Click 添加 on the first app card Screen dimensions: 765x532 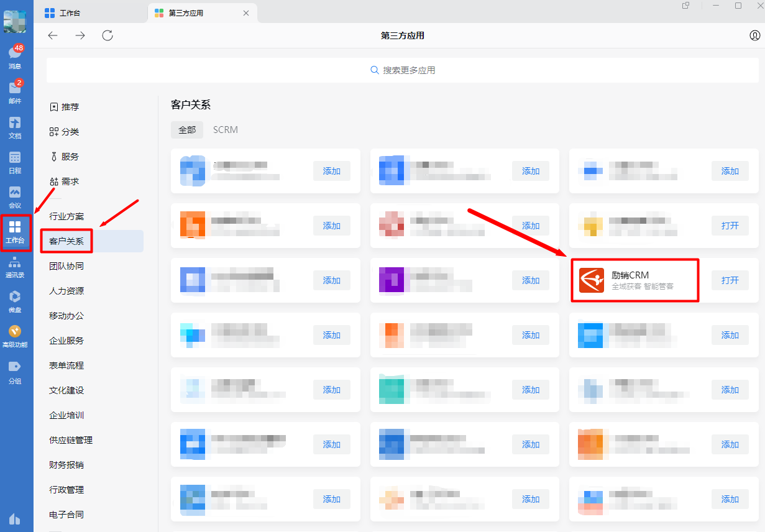pyautogui.click(x=332, y=171)
